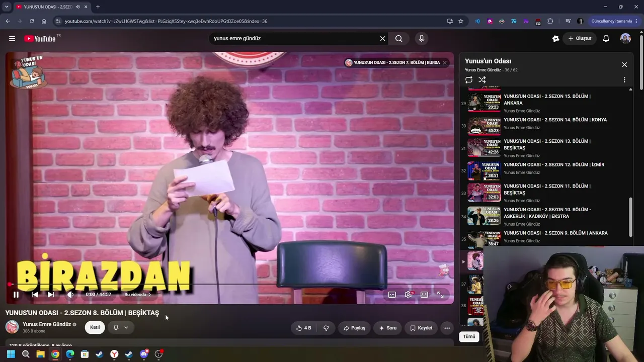The image size is (644, 362).
Task: Toggle playlist shuffle
Action: tap(482, 80)
